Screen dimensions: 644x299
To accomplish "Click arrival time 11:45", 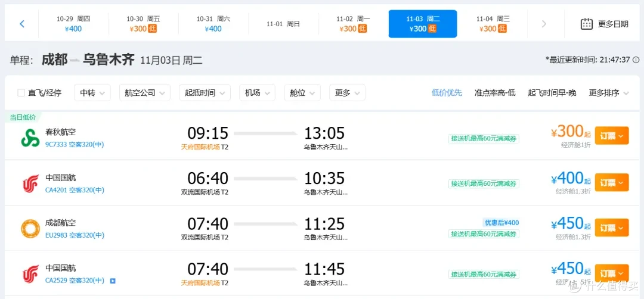I will click(x=324, y=269).
